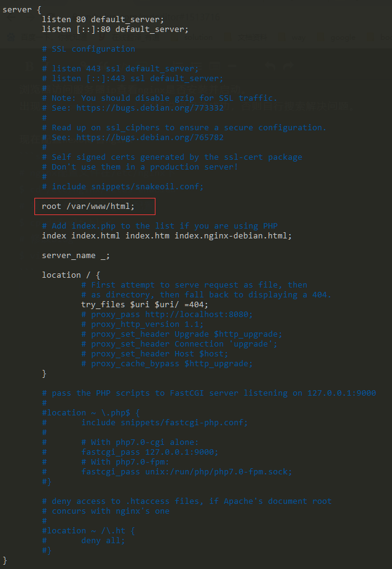The image size is (392, 569).
Task: Click the "proxy_cache_bypass $http_upgrade" comment
Action: [167, 363]
